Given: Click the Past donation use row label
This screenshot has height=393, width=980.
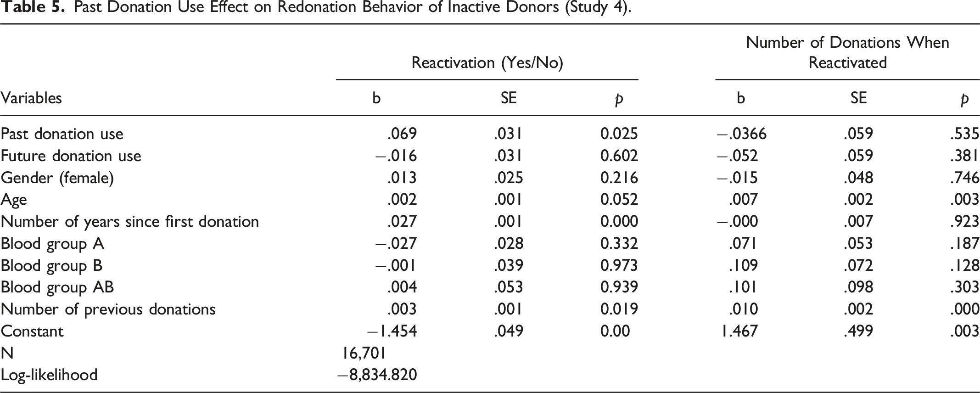Looking at the screenshot, I should 62,134.
